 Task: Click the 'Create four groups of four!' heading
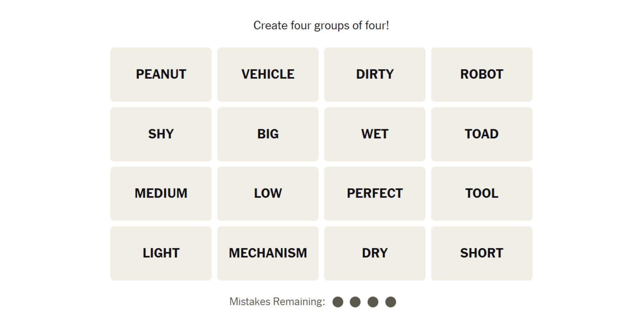[x=321, y=25]
